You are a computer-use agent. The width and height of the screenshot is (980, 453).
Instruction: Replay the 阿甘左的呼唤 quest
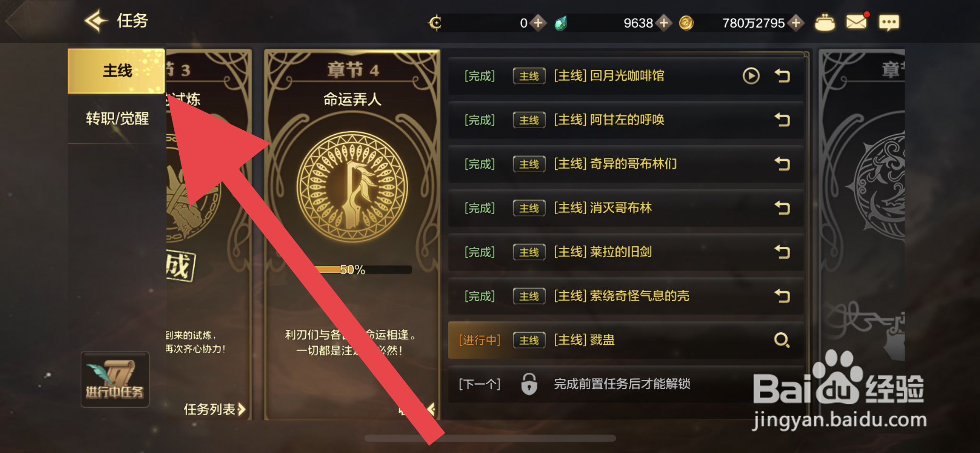coord(782,120)
